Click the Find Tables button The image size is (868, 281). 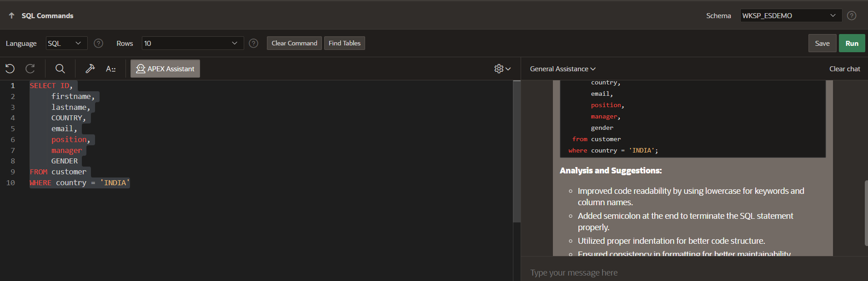344,43
